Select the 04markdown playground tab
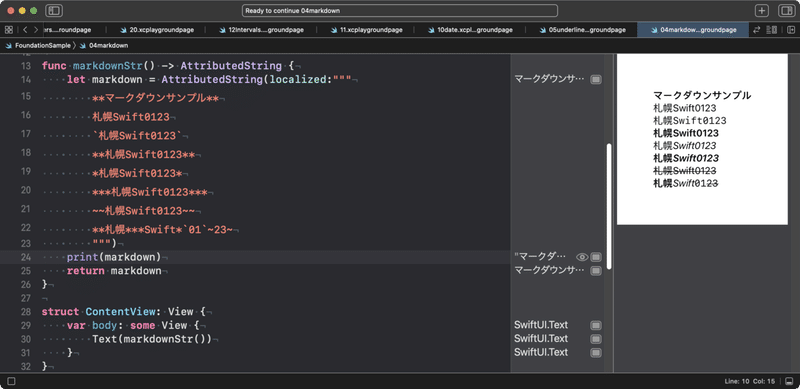The width and height of the screenshot is (800, 389). tap(693, 30)
